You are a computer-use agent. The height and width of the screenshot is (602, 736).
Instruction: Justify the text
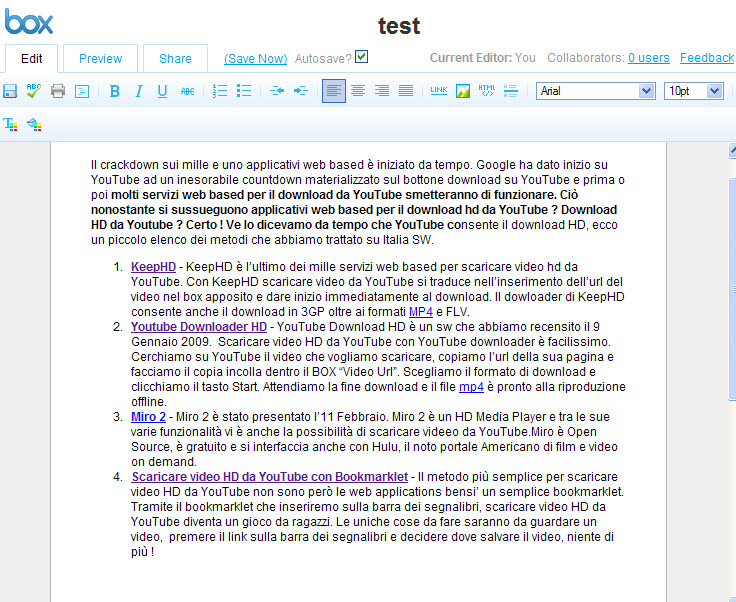click(x=406, y=91)
